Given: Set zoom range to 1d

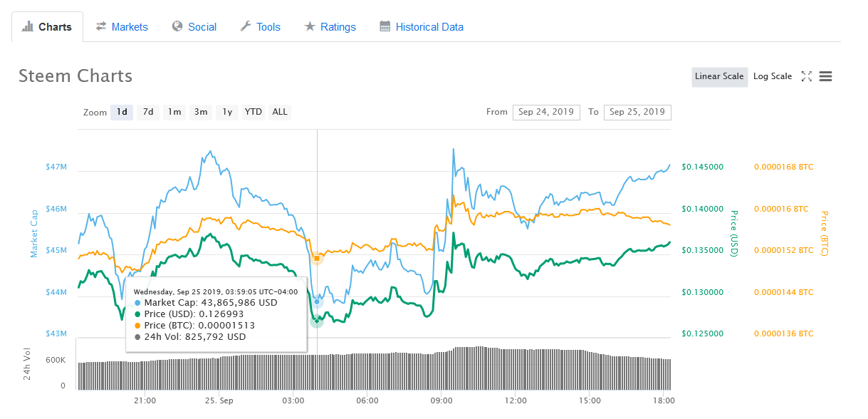Looking at the screenshot, I should [122, 112].
